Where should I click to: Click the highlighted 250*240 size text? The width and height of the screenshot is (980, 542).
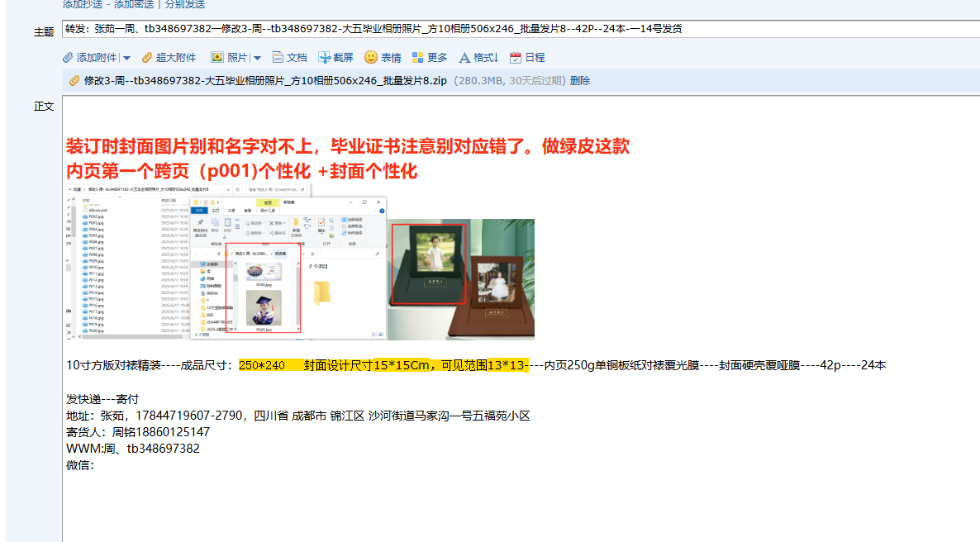[262, 365]
